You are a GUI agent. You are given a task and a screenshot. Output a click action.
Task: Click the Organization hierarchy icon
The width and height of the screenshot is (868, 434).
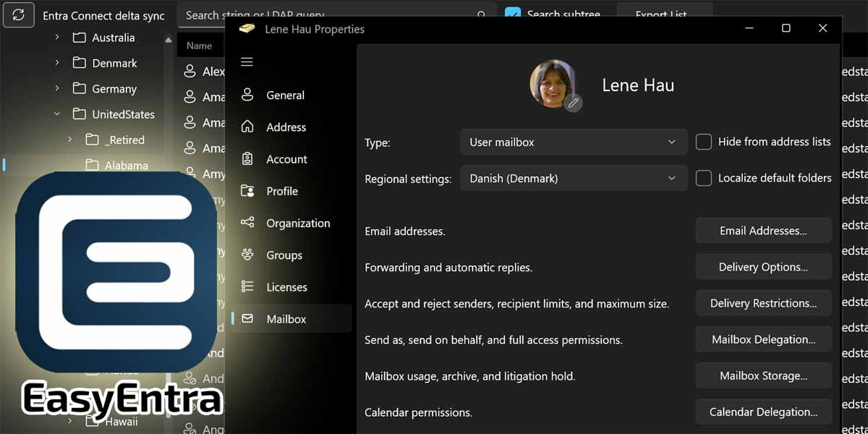[247, 223]
